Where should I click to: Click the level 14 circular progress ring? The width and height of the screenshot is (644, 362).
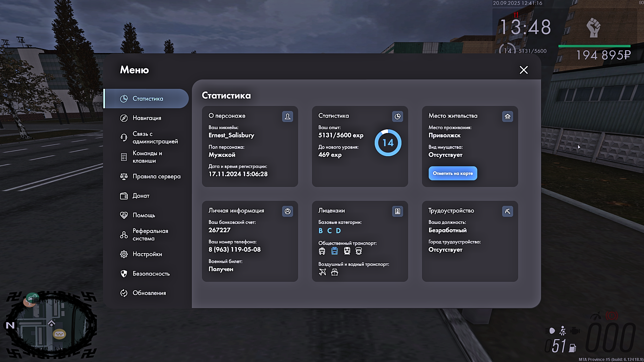coord(388,143)
